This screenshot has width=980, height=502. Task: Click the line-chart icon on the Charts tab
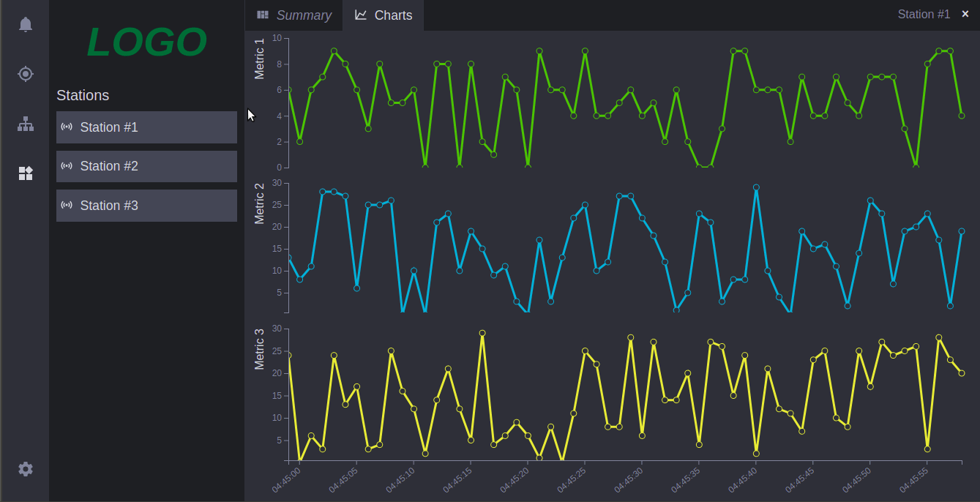coord(362,15)
